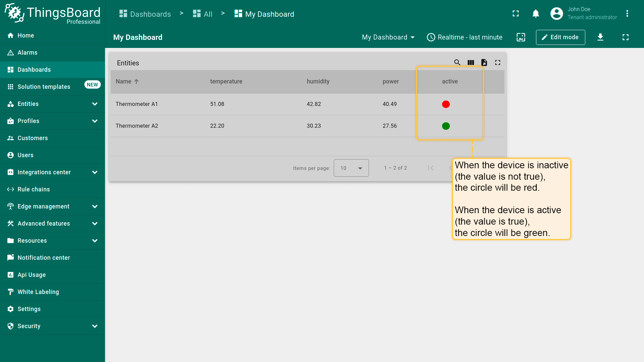
Task: Open the three-dot user menu
Action: point(627,14)
